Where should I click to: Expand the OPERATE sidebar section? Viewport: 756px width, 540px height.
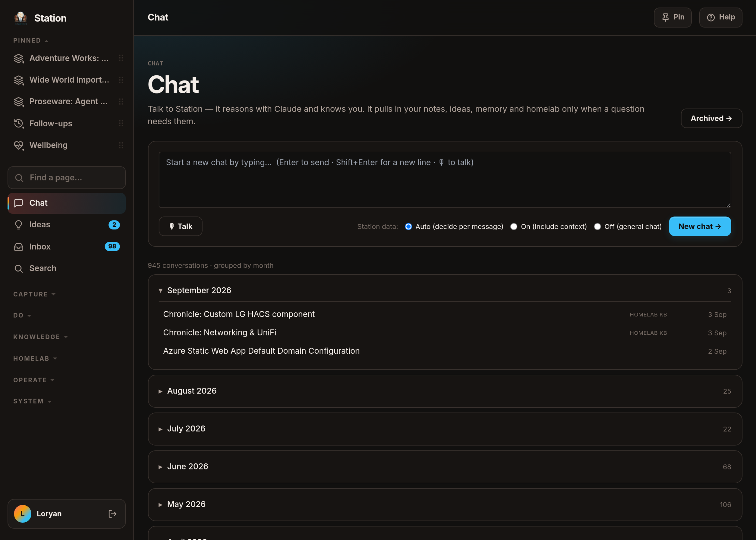(x=34, y=380)
